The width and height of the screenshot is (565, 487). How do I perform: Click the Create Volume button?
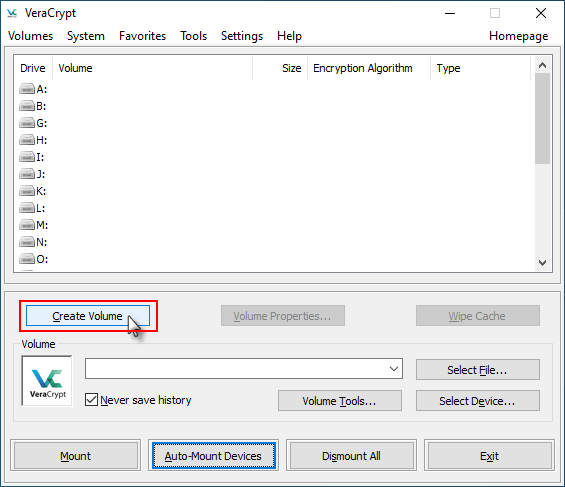pyautogui.click(x=88, y=316)
